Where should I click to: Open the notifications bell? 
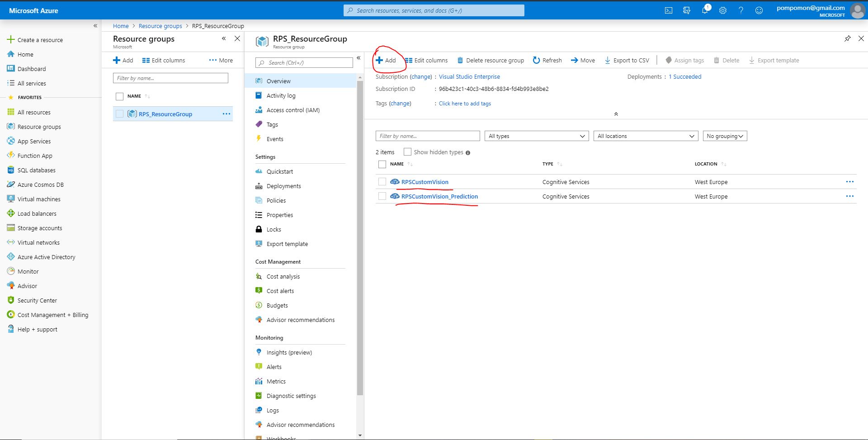pyautogui.click(x=705, y=10)
